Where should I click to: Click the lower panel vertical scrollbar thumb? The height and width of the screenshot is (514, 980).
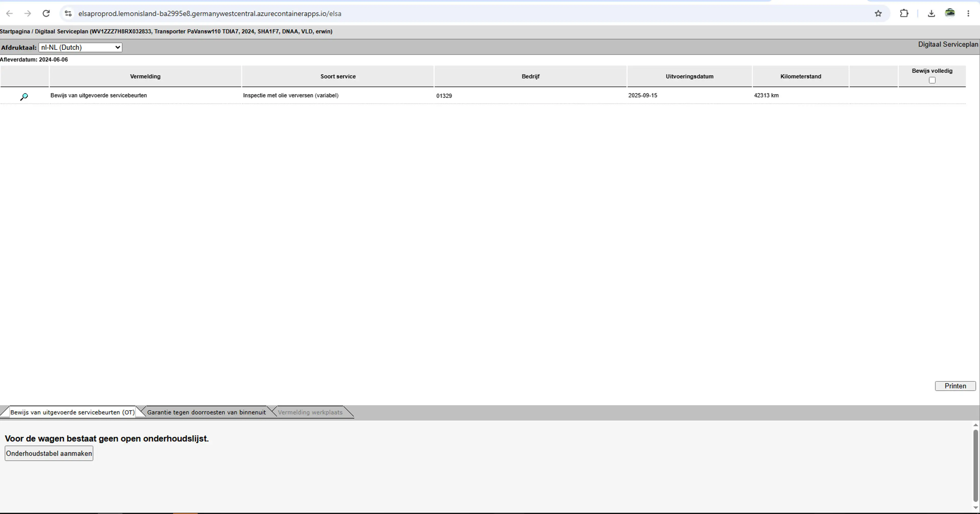(x=975, y=465)
